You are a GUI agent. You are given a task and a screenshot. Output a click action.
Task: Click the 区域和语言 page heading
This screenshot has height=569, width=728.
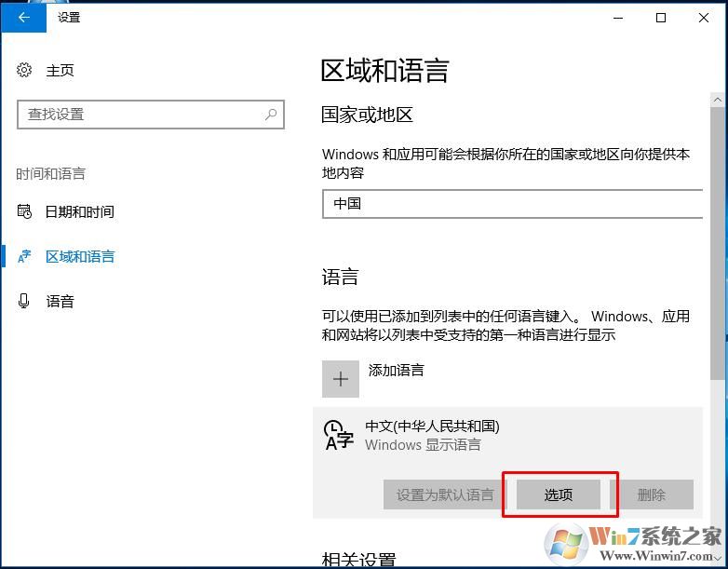pos(384,71)
